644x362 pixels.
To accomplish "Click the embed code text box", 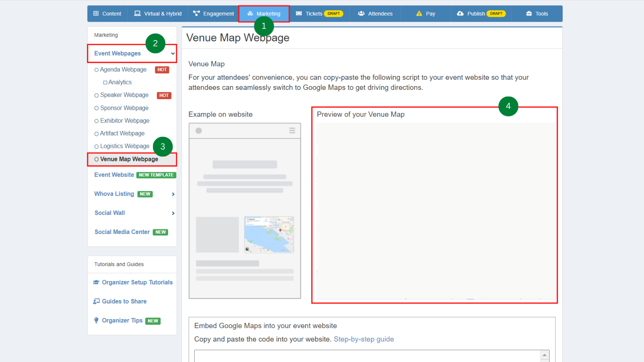I will pyautogui.click(x=368, y=356).
